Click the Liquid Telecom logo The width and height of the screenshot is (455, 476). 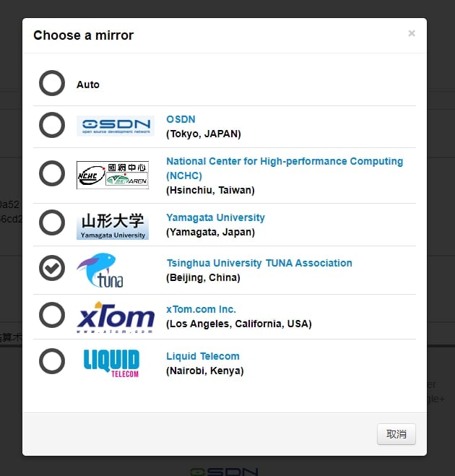(111, 363)
